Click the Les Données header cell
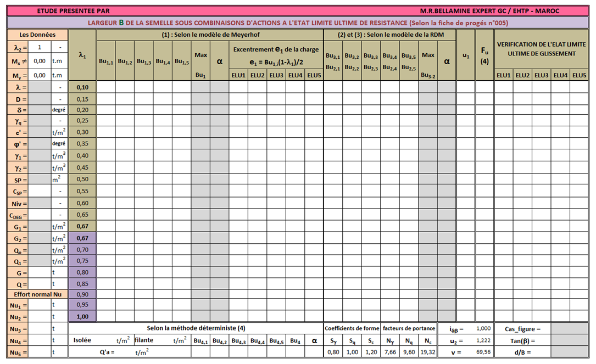The width and height of the screenshot is (596, 364). pyautogui.click(x=37, y=35)
